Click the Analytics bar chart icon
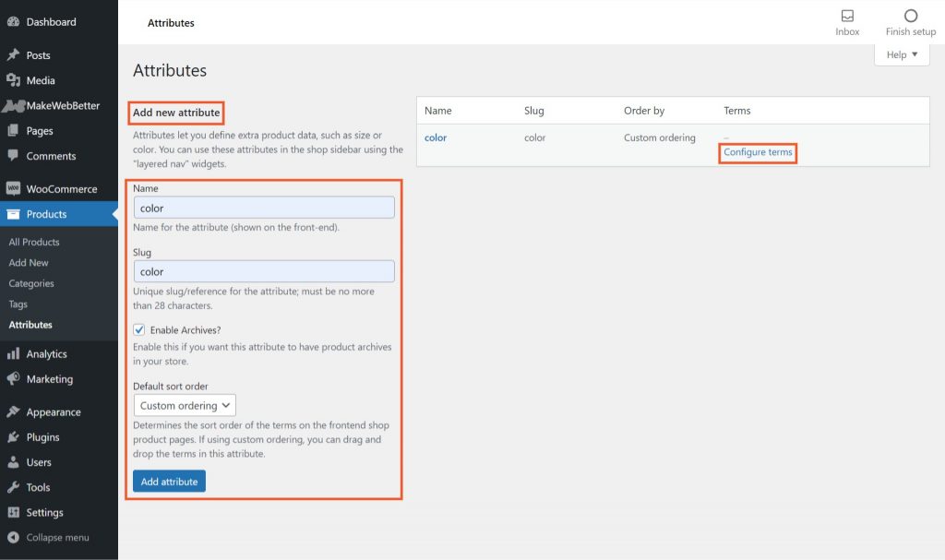945x560 pixels. click(x=13, y=354)
